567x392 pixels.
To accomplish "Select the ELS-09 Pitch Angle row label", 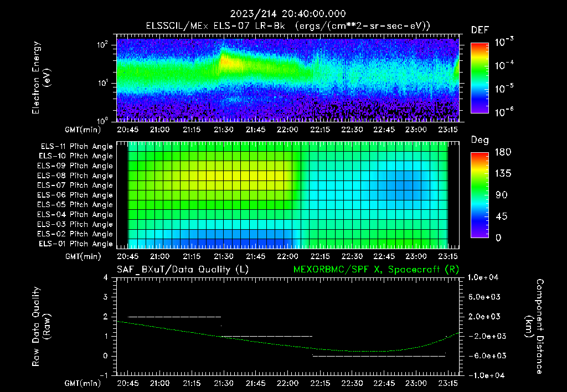I will (75, 166).
